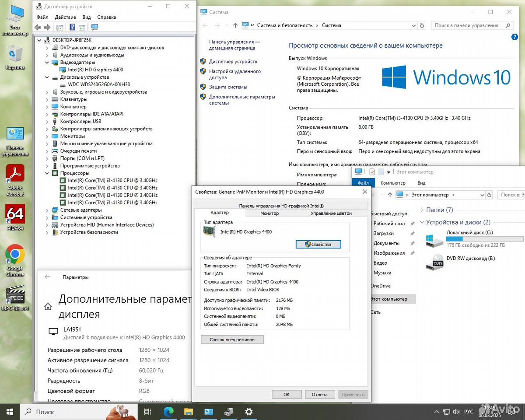
Task: Collapse the Дисковые устройства node
Action: click(47, 77)
